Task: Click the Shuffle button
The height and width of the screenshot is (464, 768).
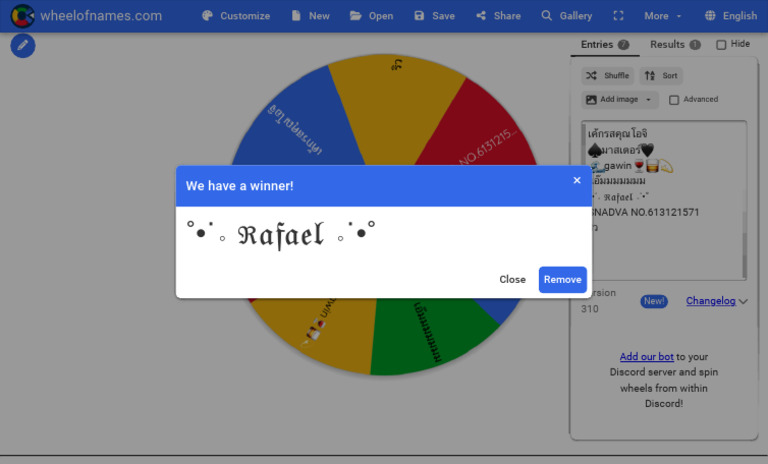Action: click(607, 75)
